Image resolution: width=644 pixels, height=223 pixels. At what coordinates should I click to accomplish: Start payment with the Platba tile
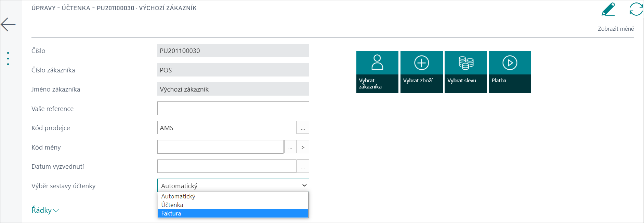[510, 72]
